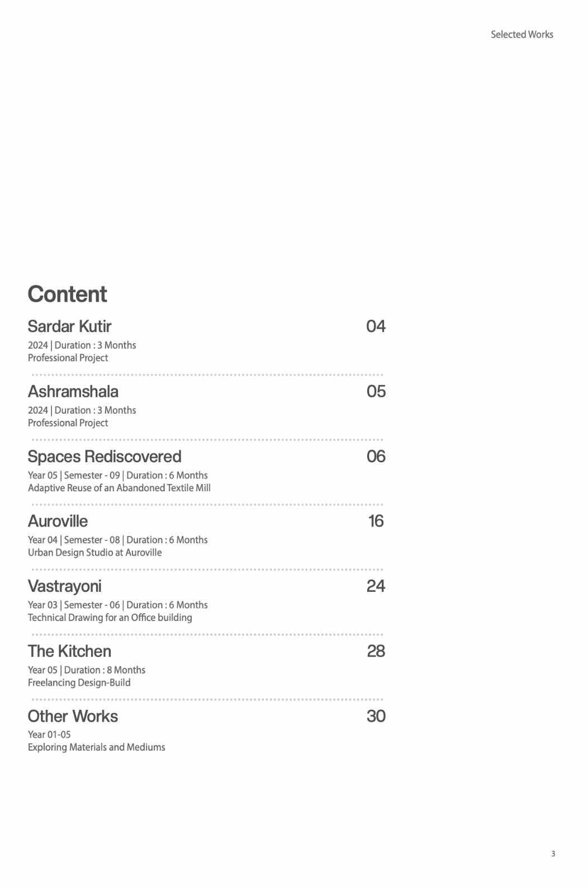The image size is (588, 887).
Task: Click the Selected Works header text
Action: coord(522,34)
